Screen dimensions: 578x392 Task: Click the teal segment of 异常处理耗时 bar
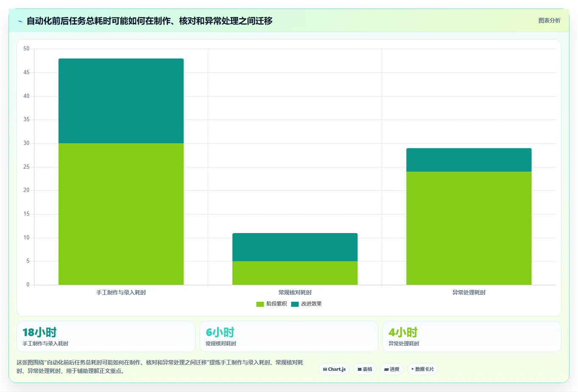pos(469,160)
